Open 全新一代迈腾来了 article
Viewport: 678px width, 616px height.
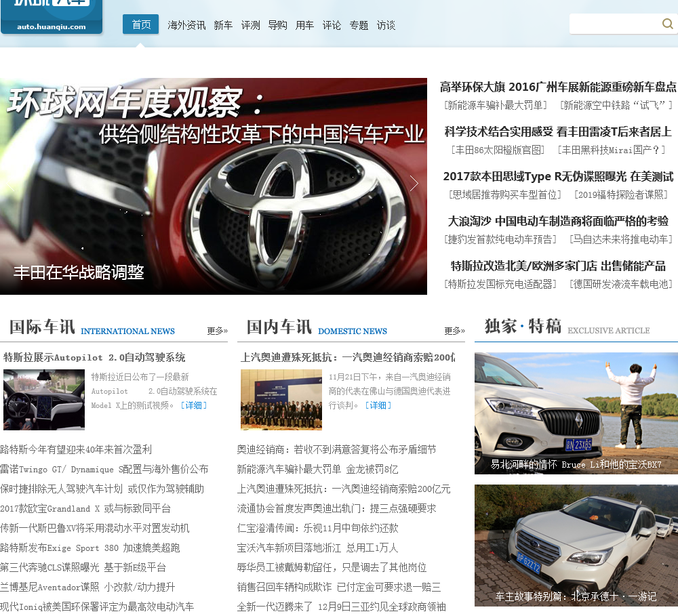pyautogui.click(x=342, y=607)
